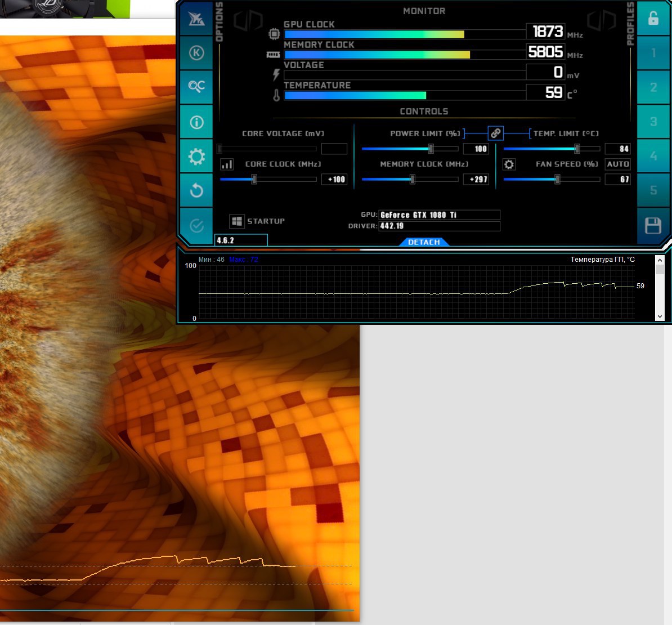Click the Макс : 72 graph label
Viewport: 672px width, 625px height.
tap(244, 260)
